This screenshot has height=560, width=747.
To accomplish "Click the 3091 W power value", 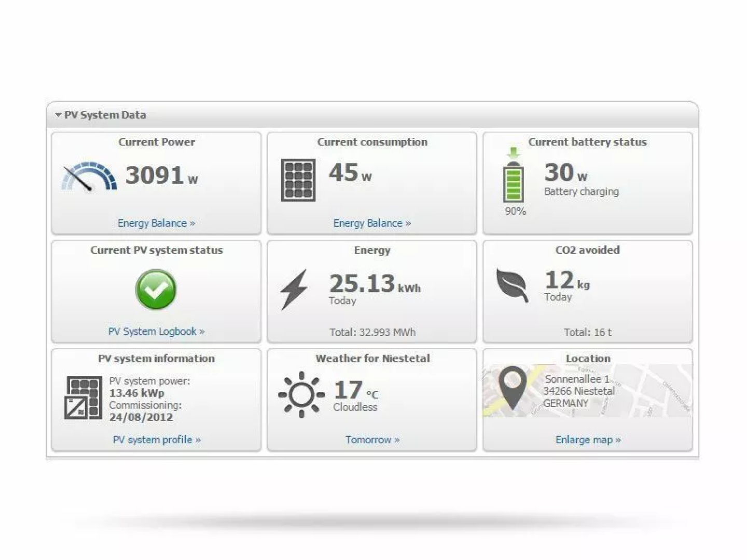I will coord(162,175).
